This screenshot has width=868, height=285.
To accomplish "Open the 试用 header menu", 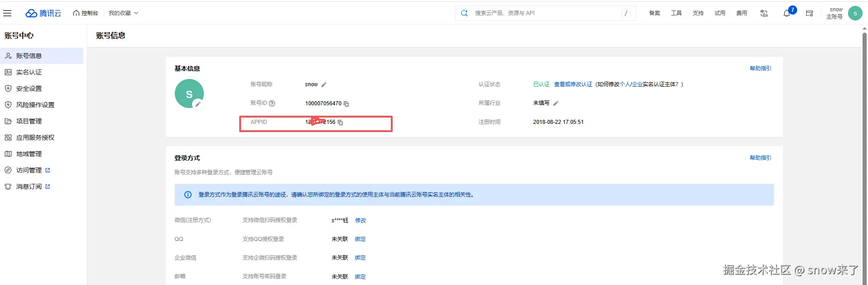I will 720,13.
